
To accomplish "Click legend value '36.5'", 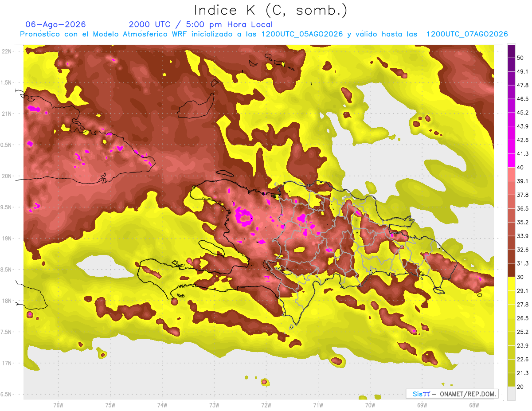I will tap(523, 208).
